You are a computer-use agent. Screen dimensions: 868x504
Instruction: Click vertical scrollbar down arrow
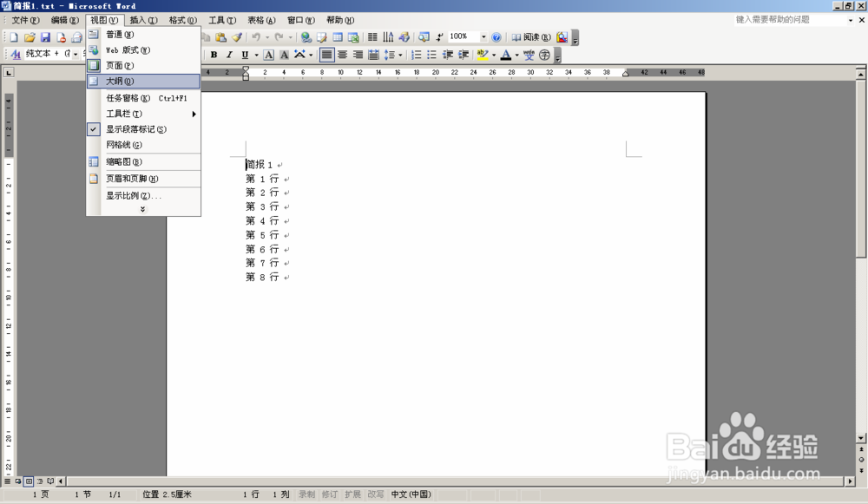[861, 437]
